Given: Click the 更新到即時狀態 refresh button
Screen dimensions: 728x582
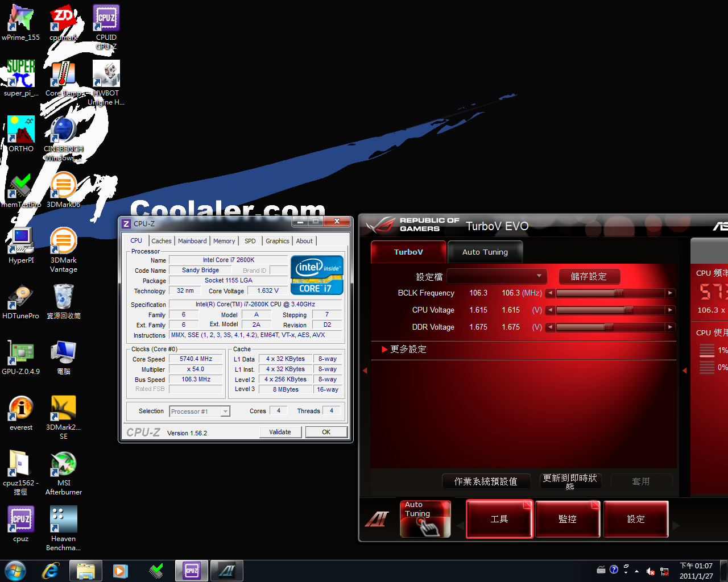Looking at the screenshot, I should click(570, 481).
